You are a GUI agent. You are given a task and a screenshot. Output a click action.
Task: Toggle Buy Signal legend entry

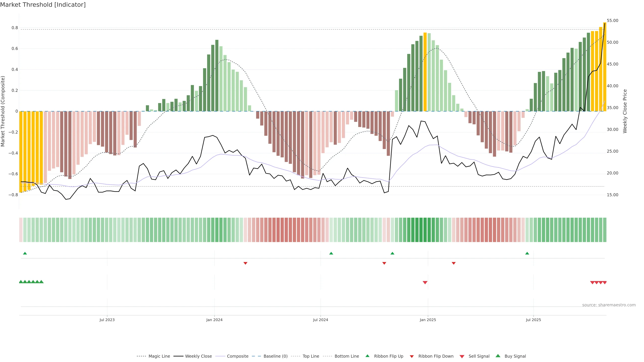point(515,356)
